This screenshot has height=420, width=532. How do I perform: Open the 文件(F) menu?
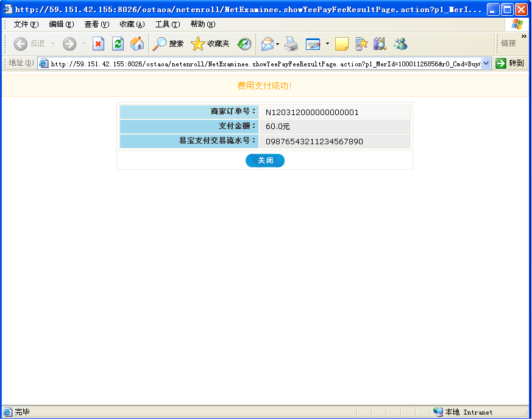click(26, 24)
